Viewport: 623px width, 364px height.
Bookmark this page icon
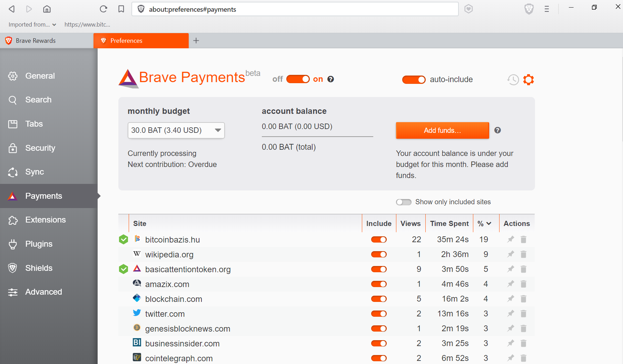pos(121,9)
